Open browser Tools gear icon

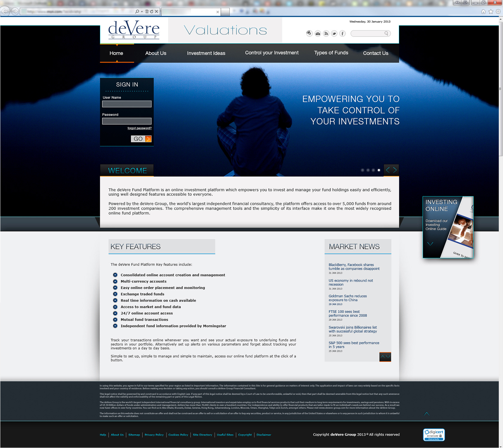(498, 11)
